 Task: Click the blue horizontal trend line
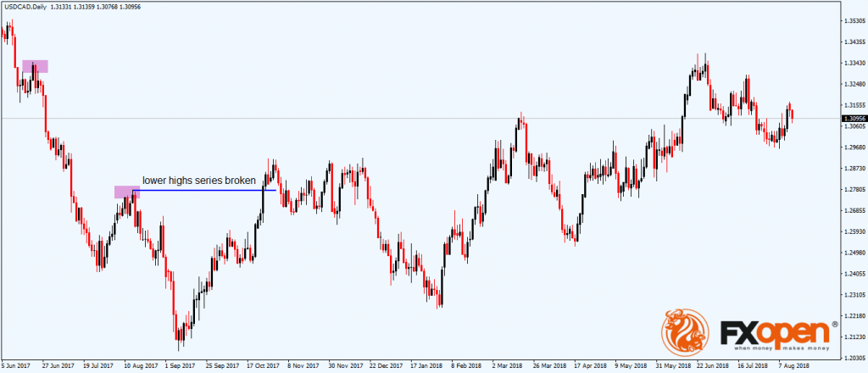click(203, 190)
